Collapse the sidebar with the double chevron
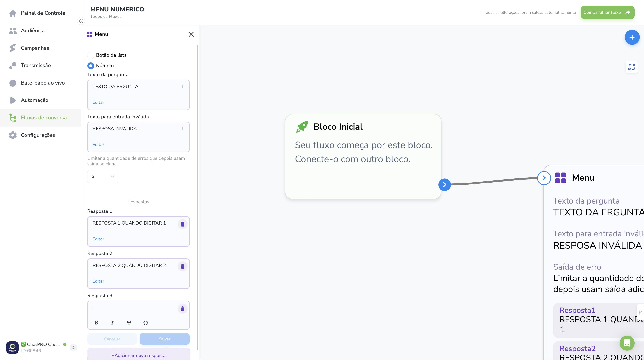 click(81, 21)
